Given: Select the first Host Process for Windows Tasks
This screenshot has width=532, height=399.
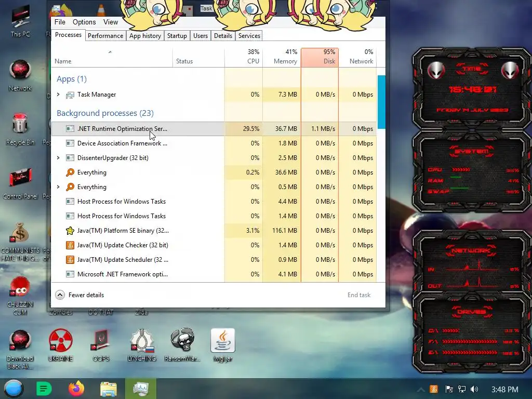Looking at the screenshot, I should tap(214, 202).
